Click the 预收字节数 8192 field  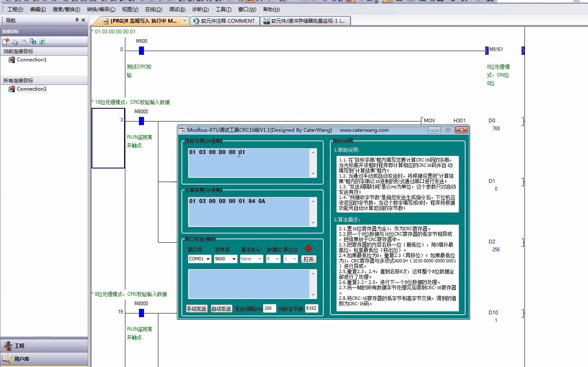[x=311, y=308]
